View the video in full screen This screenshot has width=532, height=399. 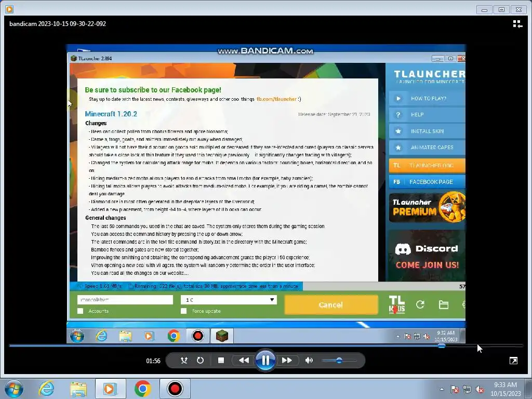(513, 361)
